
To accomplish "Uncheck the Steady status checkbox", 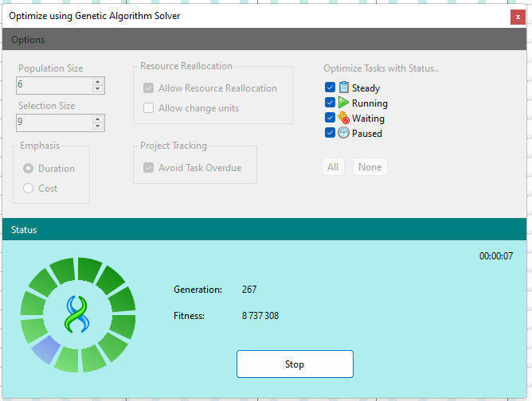I will 330,88.
